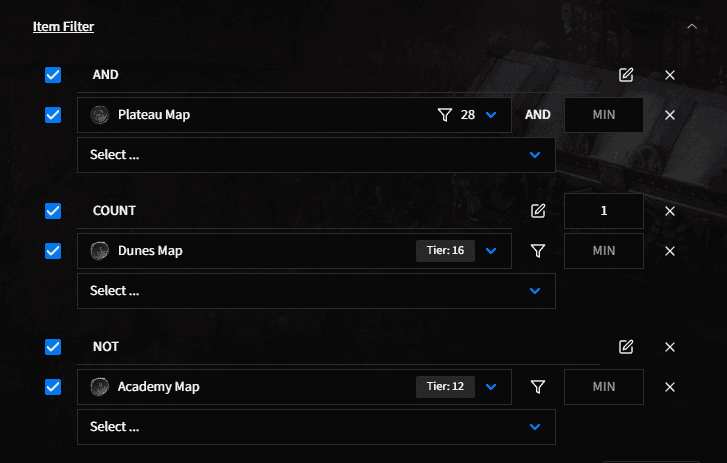Click the COUNT value field showing 1
Viewport: 727px width, 463px height.
(x=604, y=211)
